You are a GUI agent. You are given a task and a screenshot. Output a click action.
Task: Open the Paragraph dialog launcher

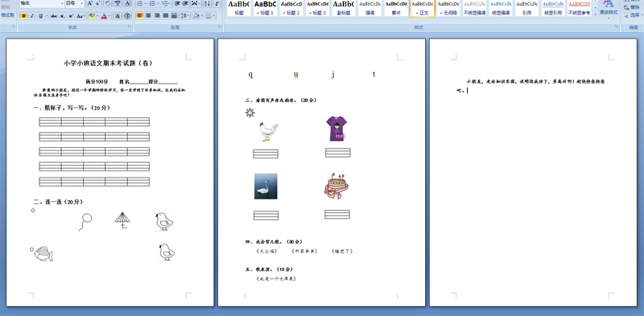pos(219,27)
